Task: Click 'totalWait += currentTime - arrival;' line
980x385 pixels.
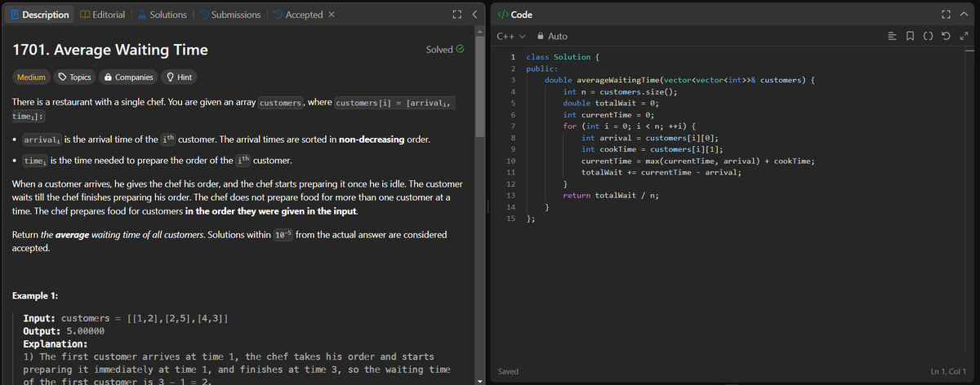Action: pos(661,172)
